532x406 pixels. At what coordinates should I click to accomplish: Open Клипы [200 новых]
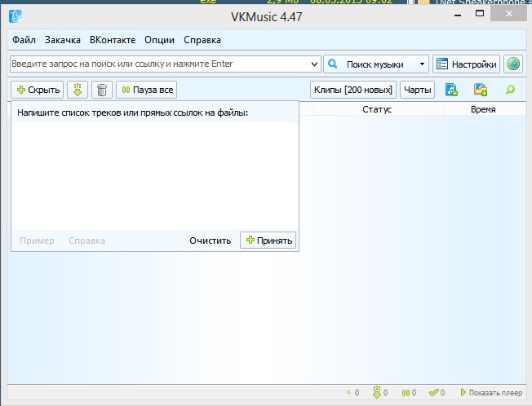(353, 90)
